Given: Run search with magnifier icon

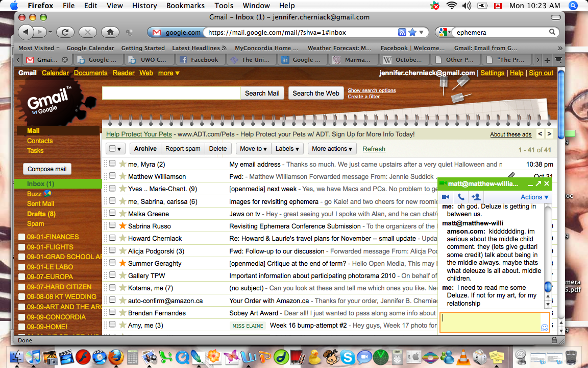Looking at the screenshot, I should pyautogui.click(x=552, y=32).
